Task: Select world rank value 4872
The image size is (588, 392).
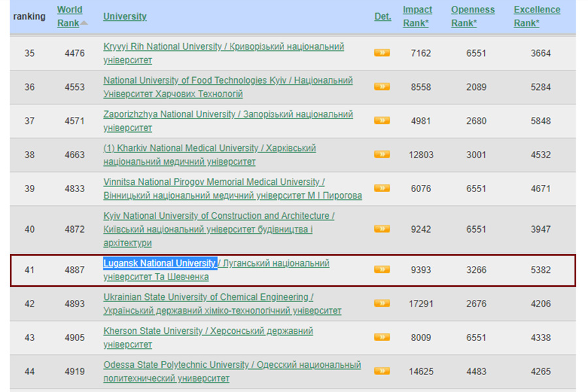Action: pyautogui.click(x=74, y=229)
